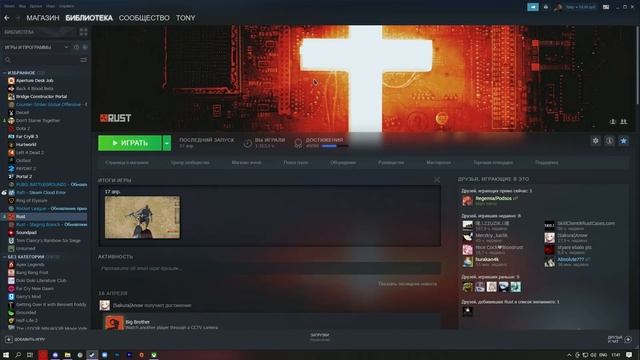Switch to the БИБЛИОТЕКА tab

pos(89,18)
